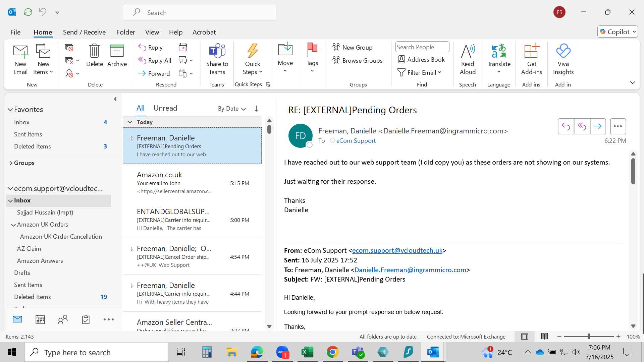This screenshot has height=362, width=644.
Task: Open Copilot dropdown
Action: [x=618, y=32]
